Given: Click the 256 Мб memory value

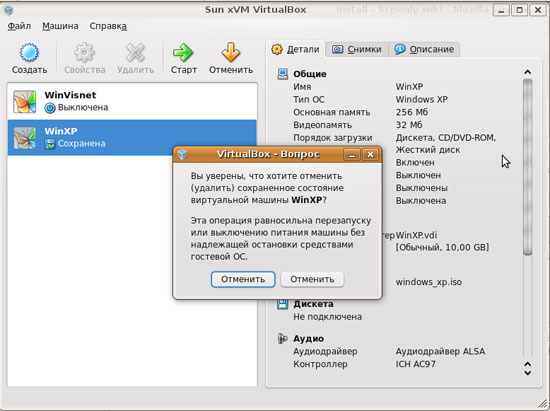Looking at the screenshot, I should click(412, 112).
